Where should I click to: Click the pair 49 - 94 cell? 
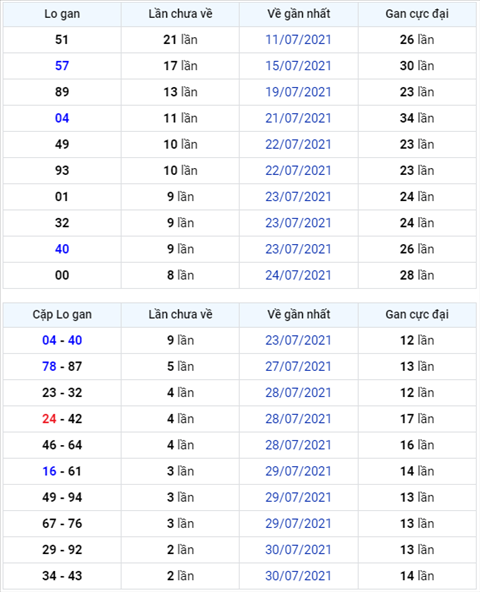(x=62, y=497)
